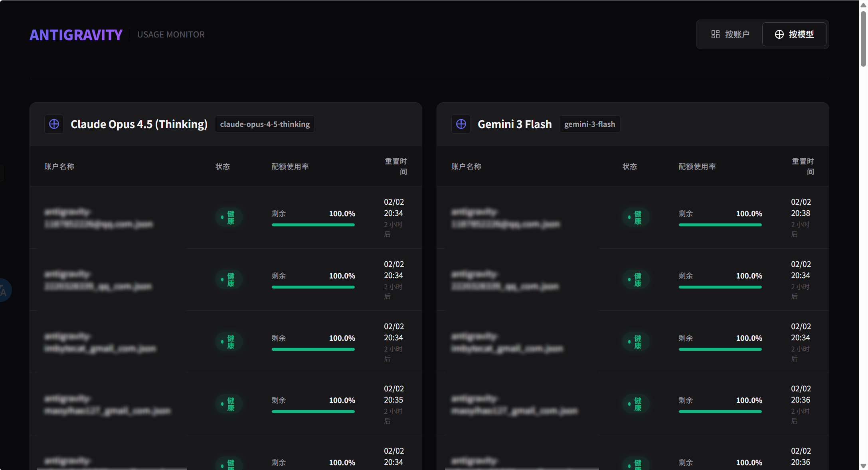
Task: Click first 健康 status badge under Gemini Flash
Action: (x=636, y=217)
